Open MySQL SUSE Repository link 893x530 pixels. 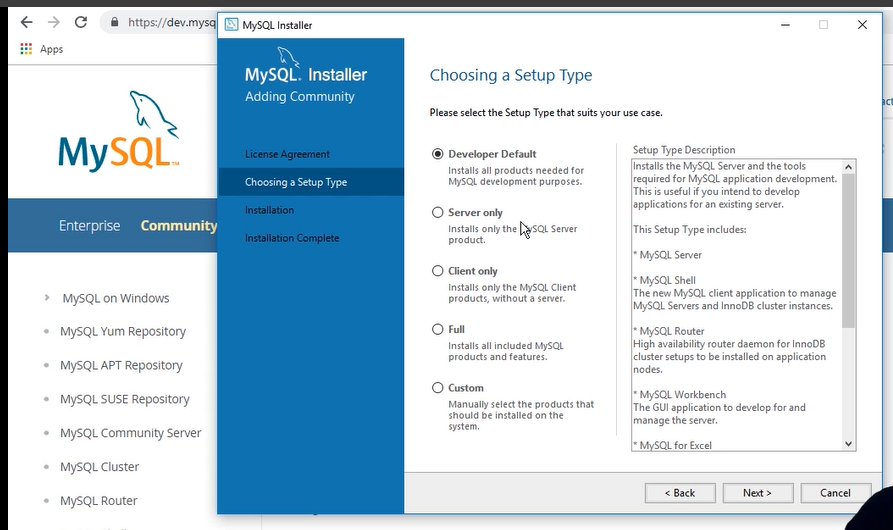tap(125, 399)
